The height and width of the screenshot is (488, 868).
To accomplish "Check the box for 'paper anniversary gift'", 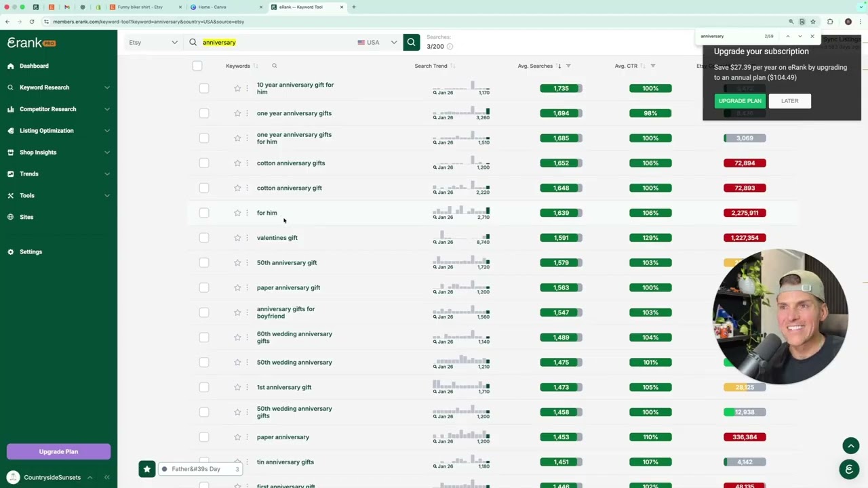I will [x=204, y=287].
